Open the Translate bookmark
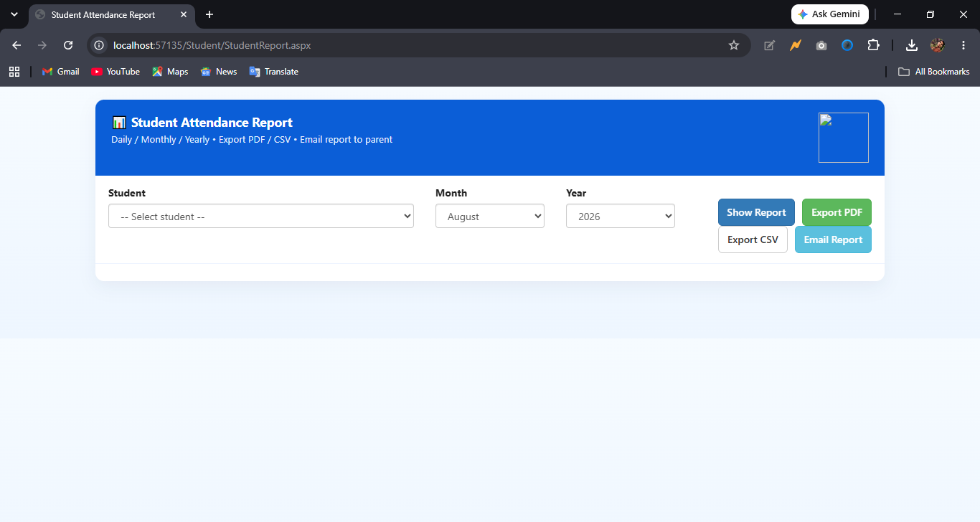 tap(273, 72)
